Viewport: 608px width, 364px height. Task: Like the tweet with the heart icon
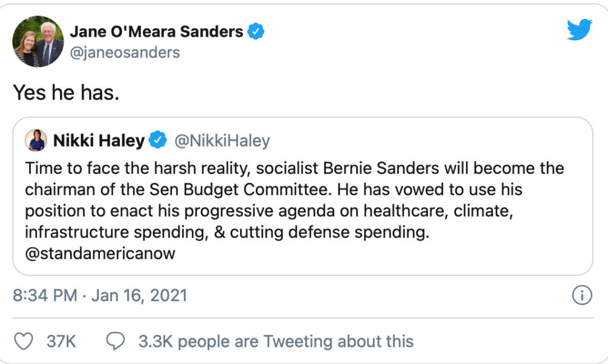click(23, 341)
